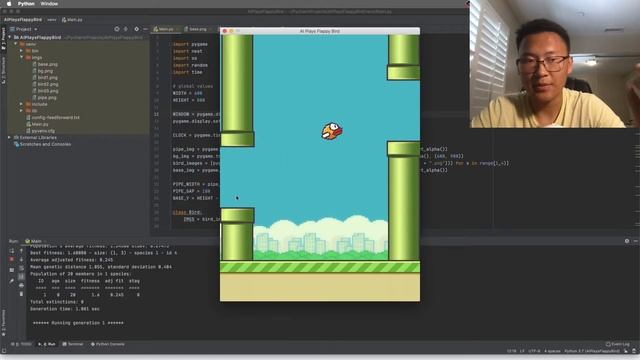Stop the running process with red stop icon
Viewport: 640px width, 360px height.
11,259
